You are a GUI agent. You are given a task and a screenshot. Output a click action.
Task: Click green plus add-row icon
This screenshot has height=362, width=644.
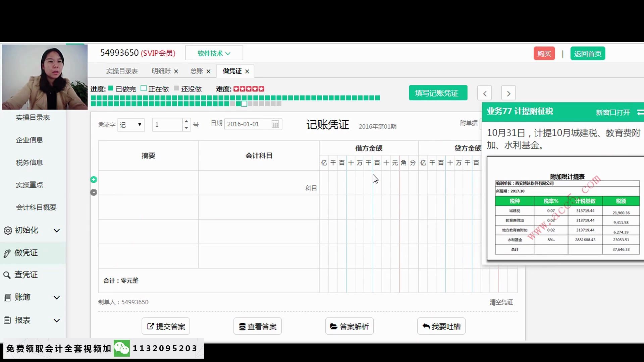point(94,180)
